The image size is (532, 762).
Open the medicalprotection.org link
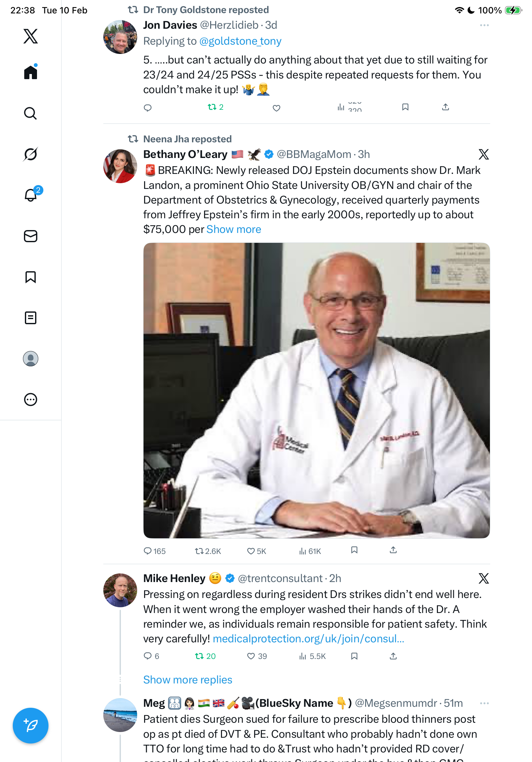[308, 639]
